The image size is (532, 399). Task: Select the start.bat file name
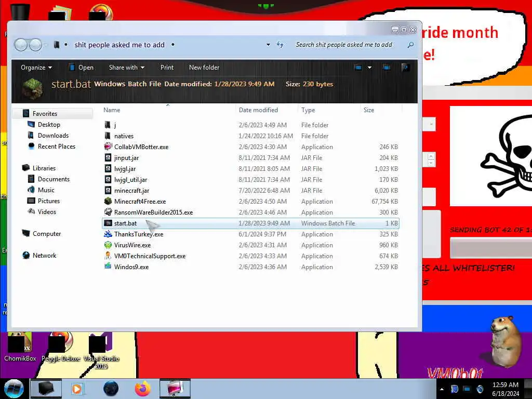pos(125,223)
